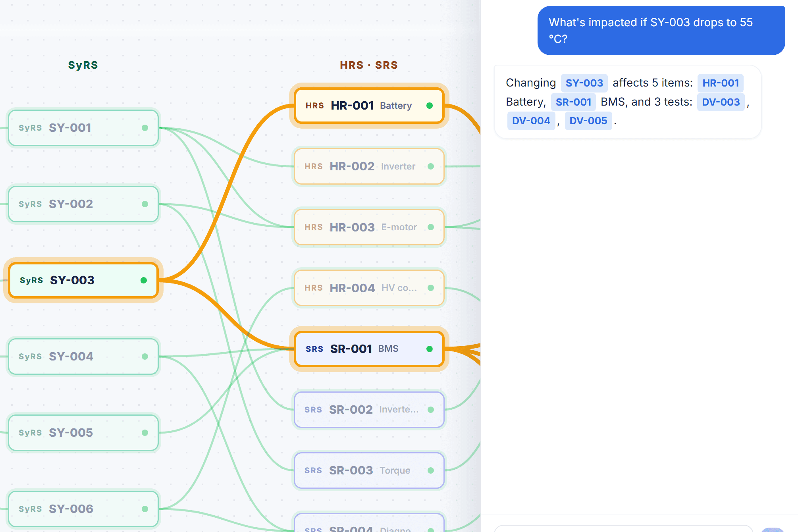Open the HR-001 Battery node
This screenshot has width=798, height=532.
[x=369, y=106]
